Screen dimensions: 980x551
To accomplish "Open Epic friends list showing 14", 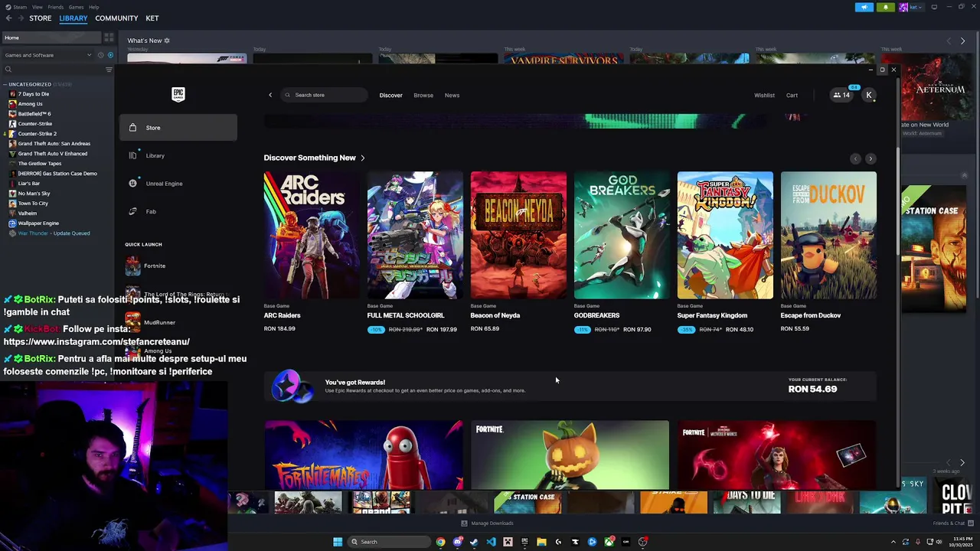I will (x=841, y=95).
